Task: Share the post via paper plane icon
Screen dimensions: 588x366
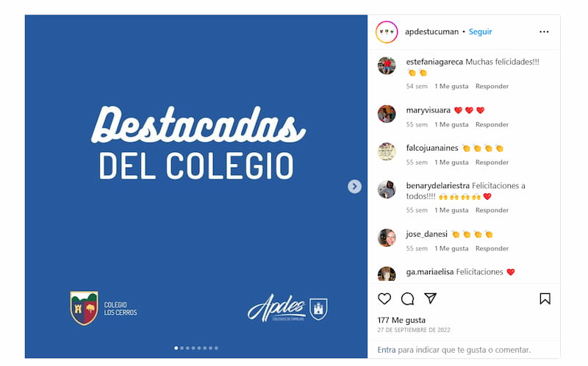Action: tap(431, 298)
